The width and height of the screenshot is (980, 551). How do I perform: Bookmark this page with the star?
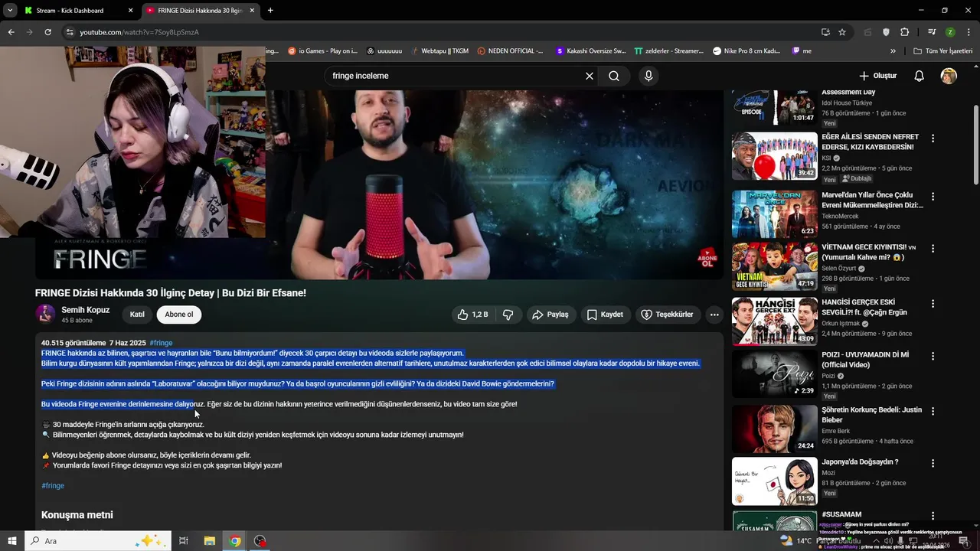pos(842,32)
